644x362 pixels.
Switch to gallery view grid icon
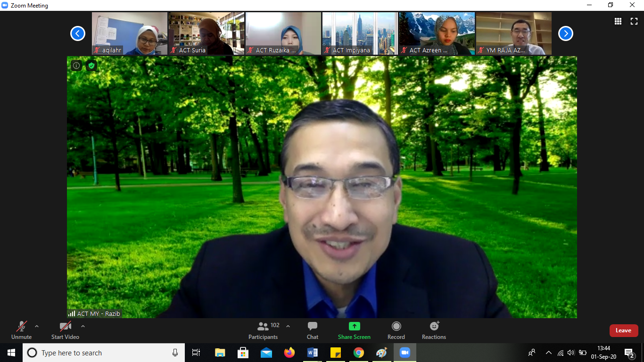[x=618, y=21]
